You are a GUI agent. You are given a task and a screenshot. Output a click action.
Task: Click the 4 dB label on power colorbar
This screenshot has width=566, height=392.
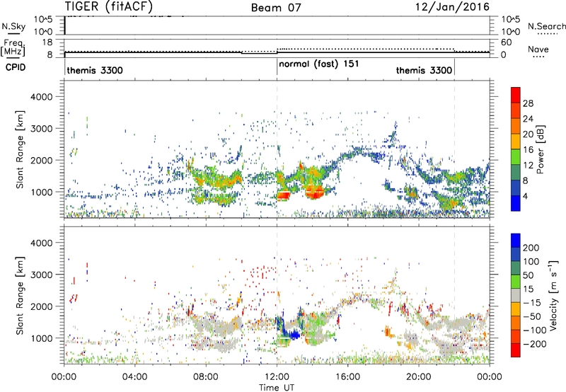tap(525, 197)
